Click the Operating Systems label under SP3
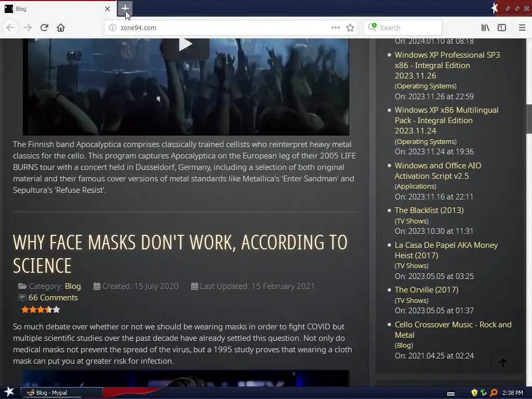Screen dimensions: 532x399 point(425,86)
